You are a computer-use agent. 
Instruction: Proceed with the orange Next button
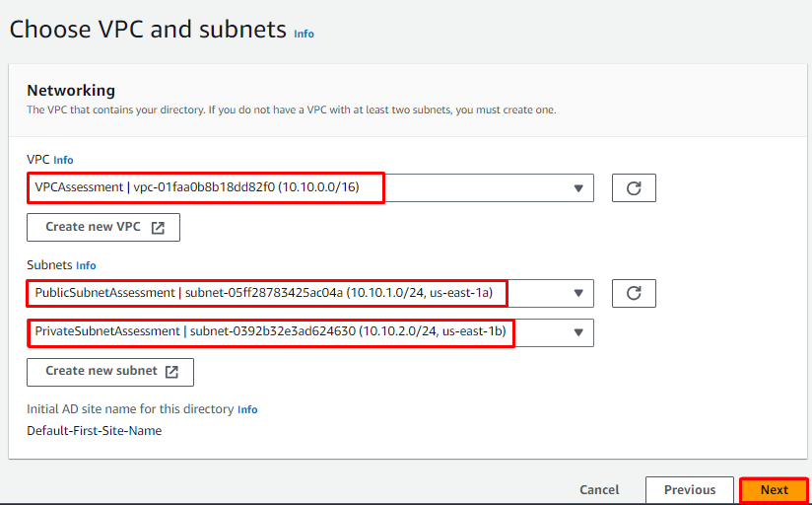(x=774, y=490)
